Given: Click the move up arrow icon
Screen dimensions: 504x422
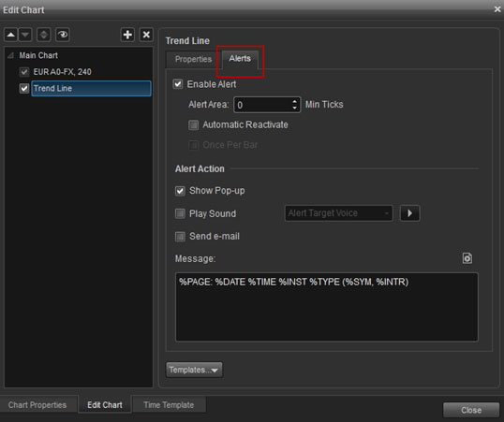Looking at the screenshot, I should pos(11,35).
